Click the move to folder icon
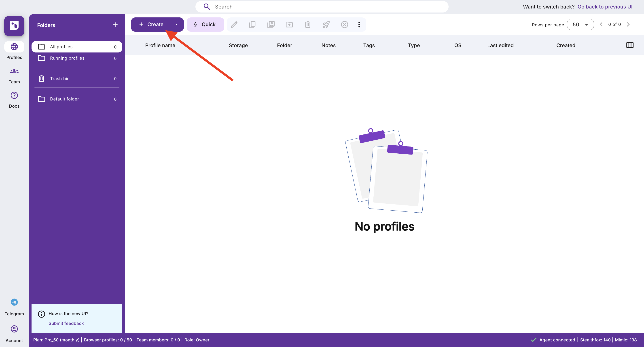Image resolution: width=644 pixels, height=347 pixels. [x=289, y=25]
